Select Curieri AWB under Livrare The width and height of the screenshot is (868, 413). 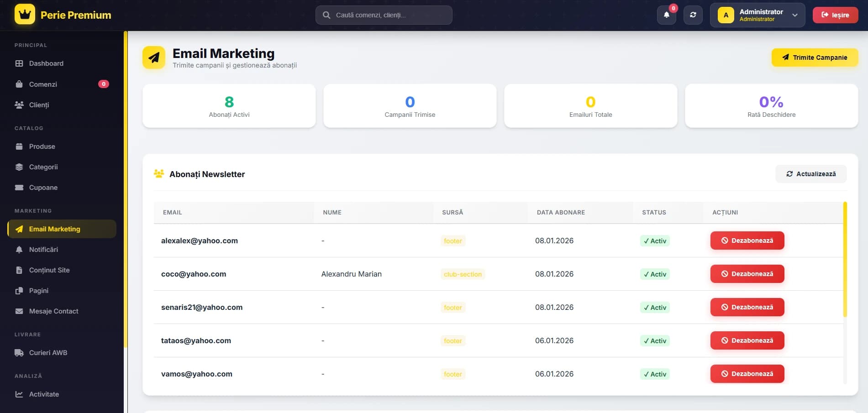pos(48,352)
